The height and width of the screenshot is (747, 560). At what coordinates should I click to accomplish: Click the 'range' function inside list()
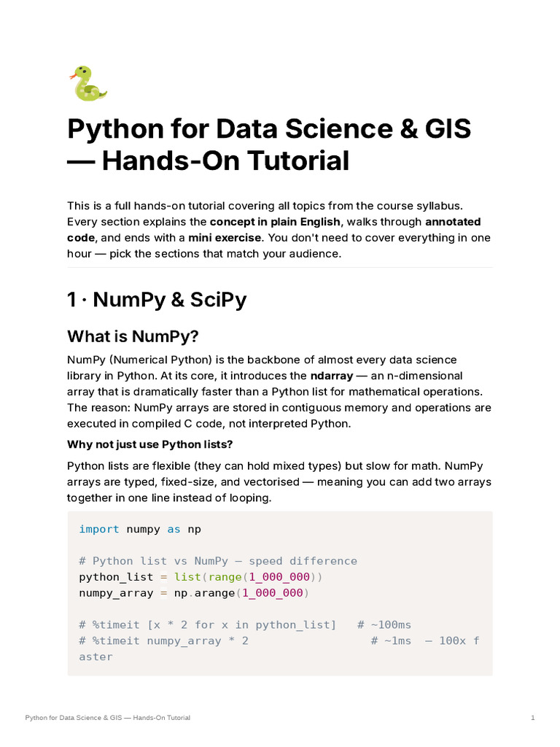point(225,577)
